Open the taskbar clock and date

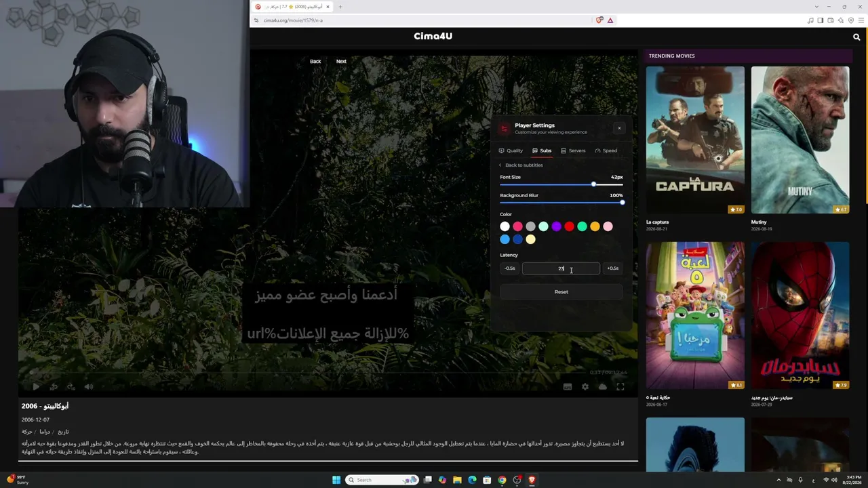[x=852, y=480]
